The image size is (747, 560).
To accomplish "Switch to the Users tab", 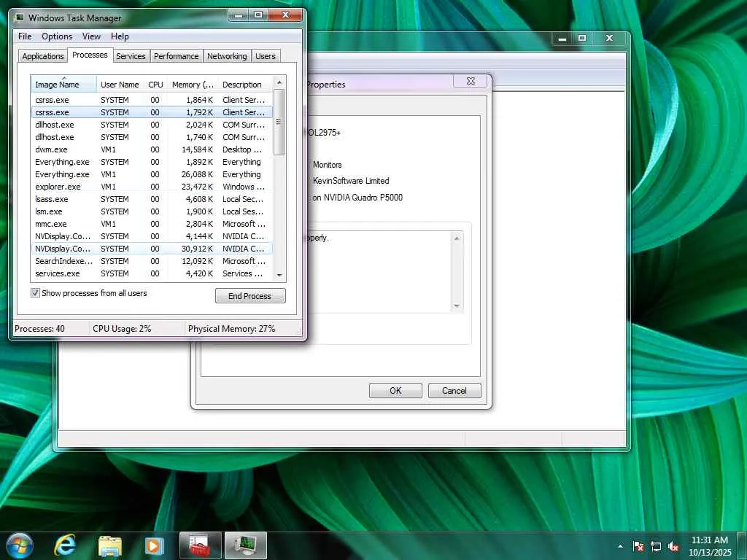I will [266, 56].
